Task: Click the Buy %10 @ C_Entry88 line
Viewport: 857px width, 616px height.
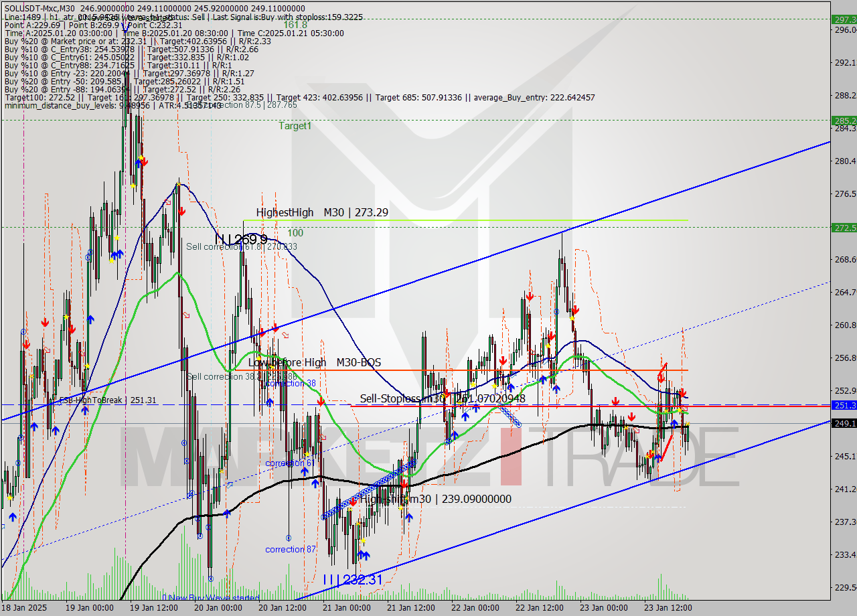Action: point(119,65)
